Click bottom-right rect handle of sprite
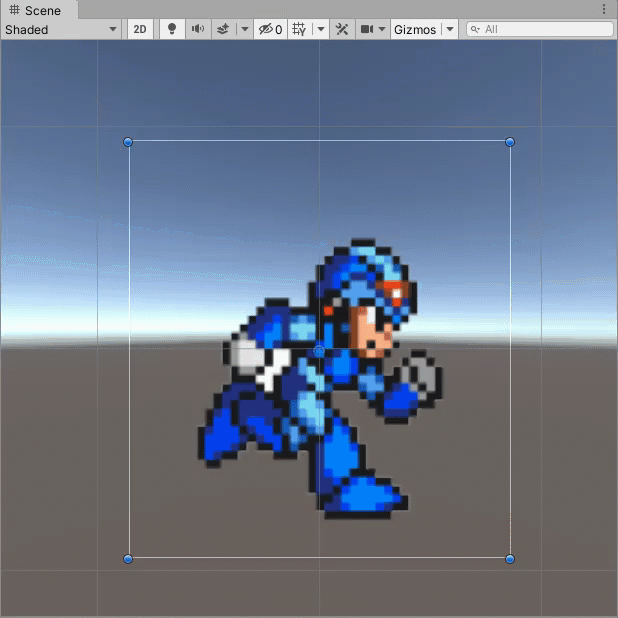This screenshot has height=618, width=618. (x=510, y=559)
